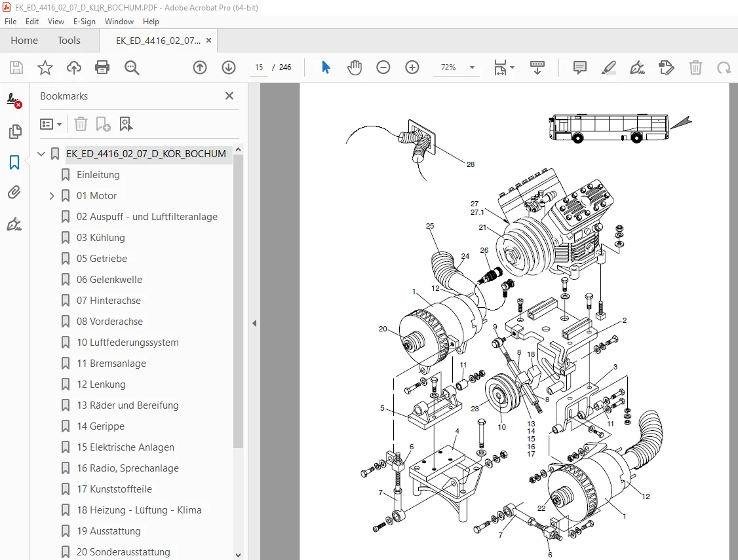Image resolution: width=738 pixels, height=560 pixels.
Task: Click the Stamp tool icon
Action: tap(666, 67)
